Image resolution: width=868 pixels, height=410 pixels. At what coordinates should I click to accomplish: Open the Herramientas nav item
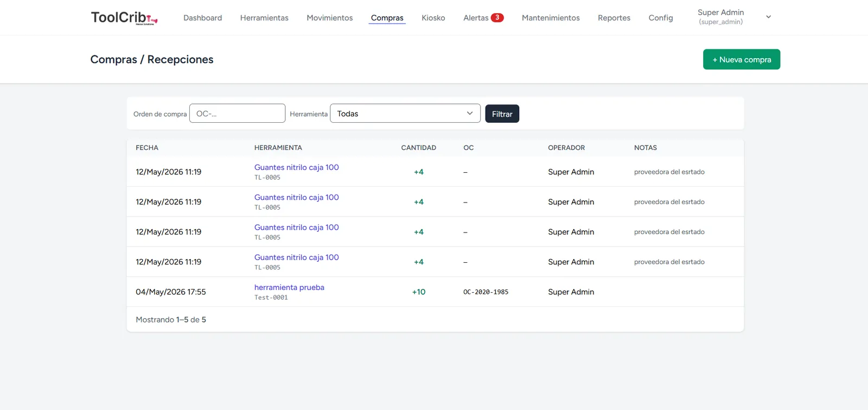pos(264,18)
